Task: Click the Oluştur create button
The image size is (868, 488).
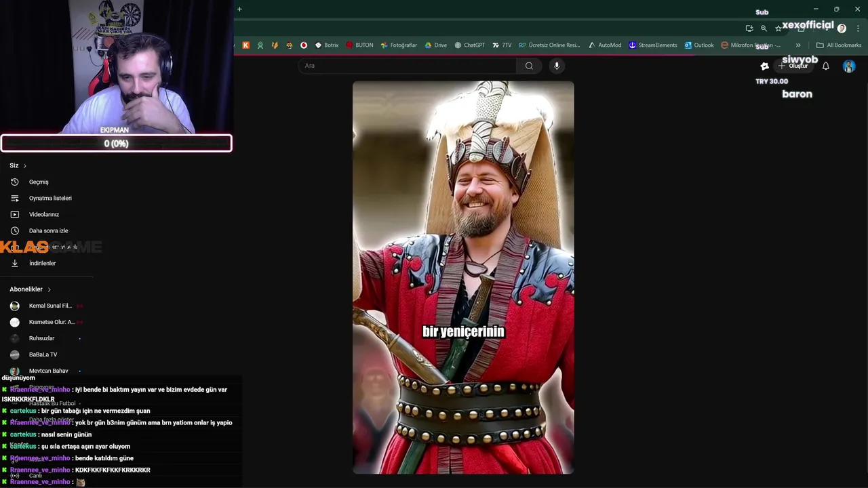Action: tap(793, 66)
